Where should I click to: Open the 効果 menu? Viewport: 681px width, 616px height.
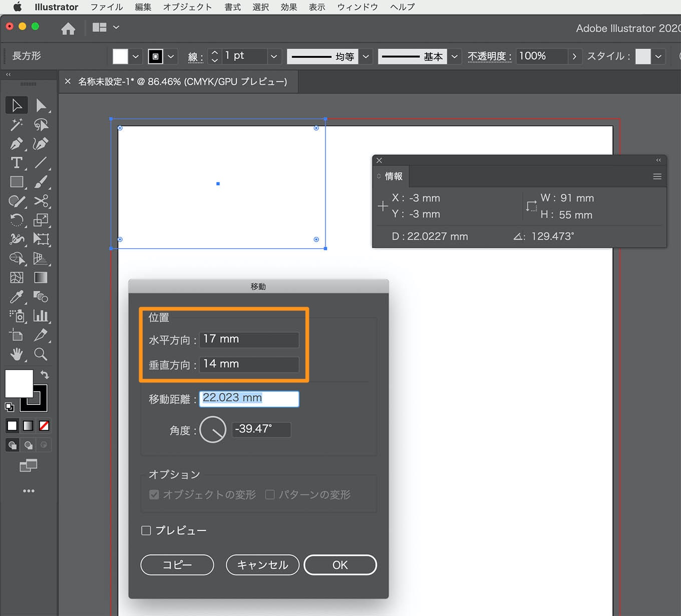click(289, 7)
